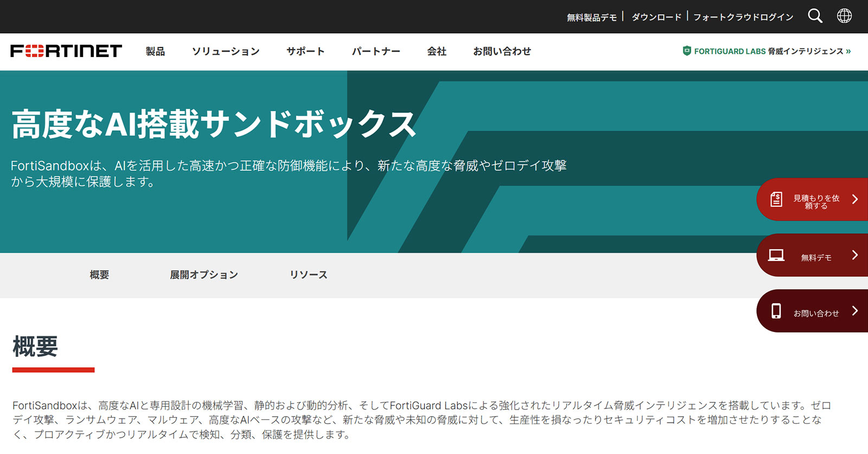The width and height of the screenshot is (868, 454).
Task: Switch to the 展開オプション tab
Action: tap(204, 275)
